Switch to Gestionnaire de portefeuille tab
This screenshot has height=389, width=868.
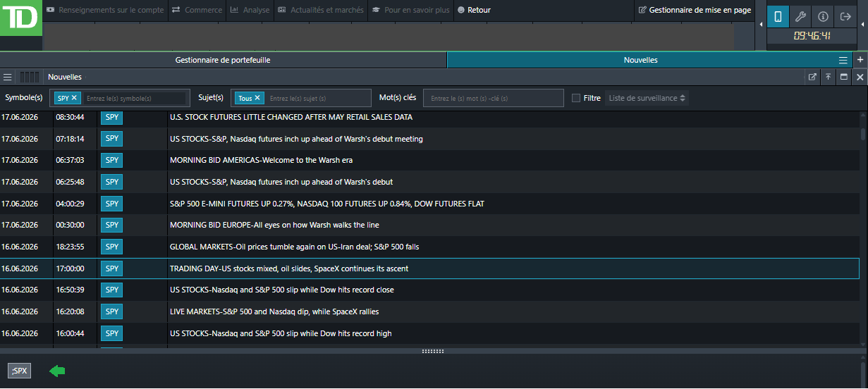pyautogui.click(x=223, y=60)
